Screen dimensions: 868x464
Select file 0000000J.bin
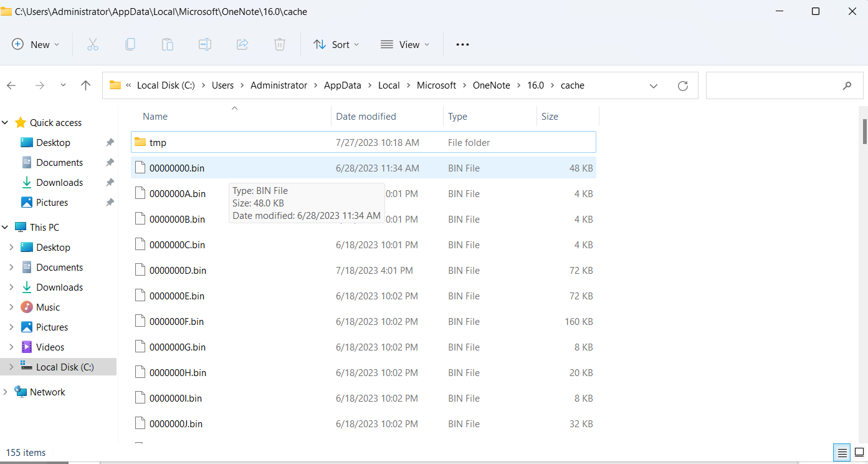(363, 423)
